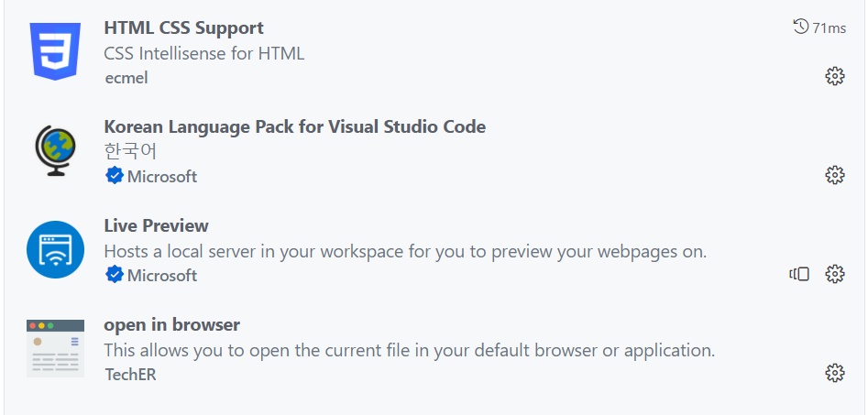Click the '한국어' description text

pos(131,151)
